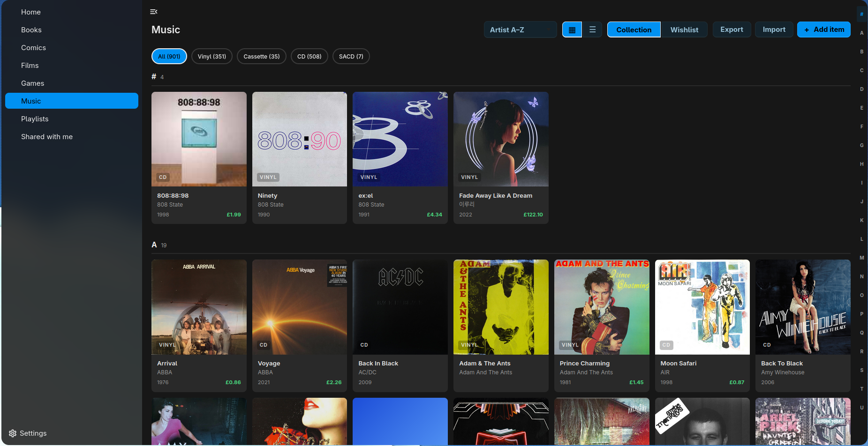Jump to letter M in alphabet index
The image size is (868, 446).
tap(861, 258)
